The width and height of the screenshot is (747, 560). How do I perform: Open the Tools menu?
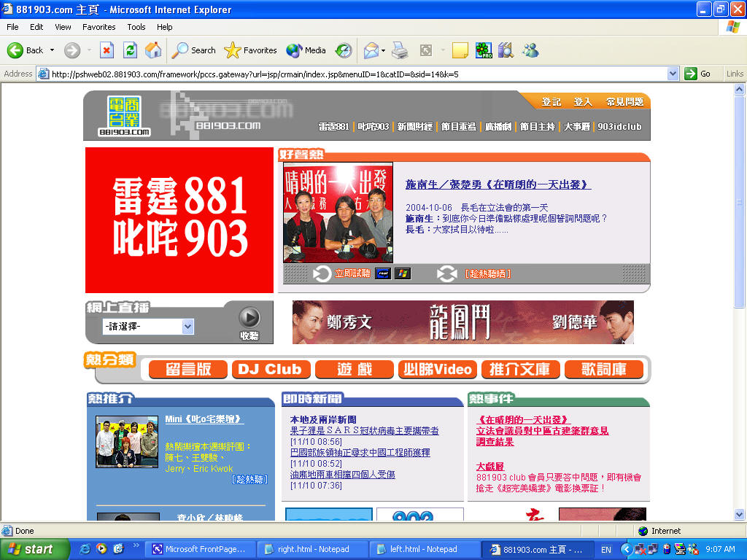(x=136, y=27)
